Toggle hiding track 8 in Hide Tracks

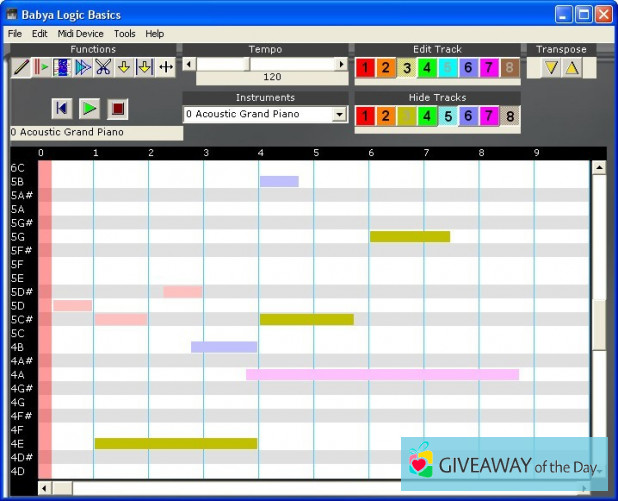(510, 116)
